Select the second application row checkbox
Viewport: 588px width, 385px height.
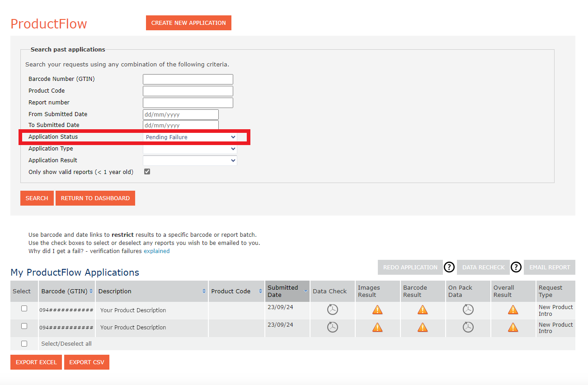click(24, 326)
